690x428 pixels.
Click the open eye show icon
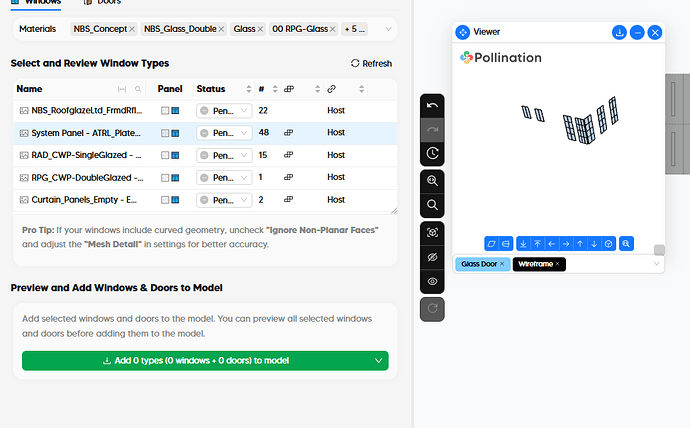pos(432,281)
